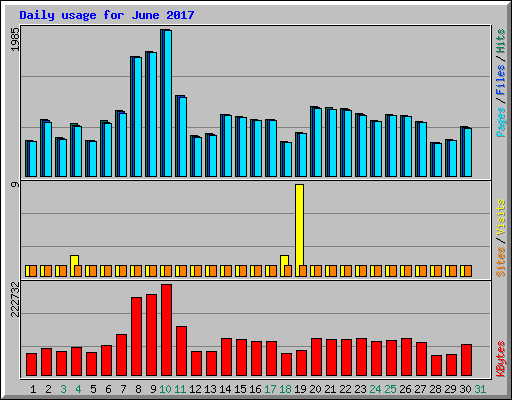512x400 pixels.
Task: Click the red KBytes bar for day 8
Action: (x=136, y=337)
